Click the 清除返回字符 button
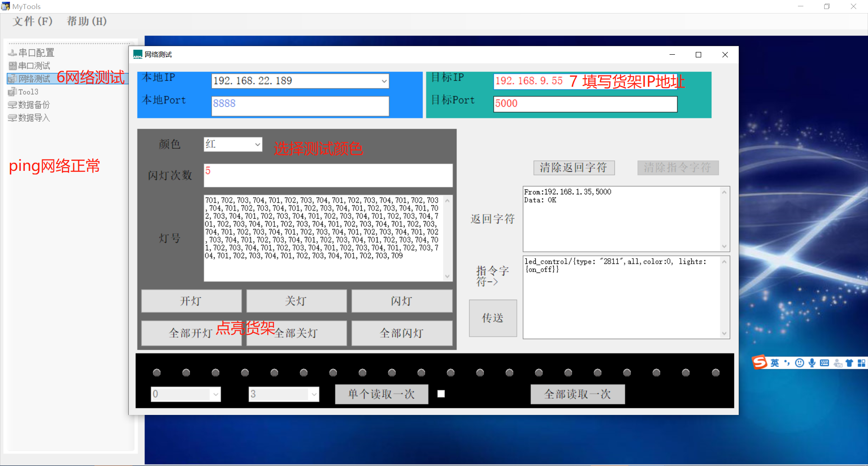The height and width of the screenshot is (466, 868). 573,168
